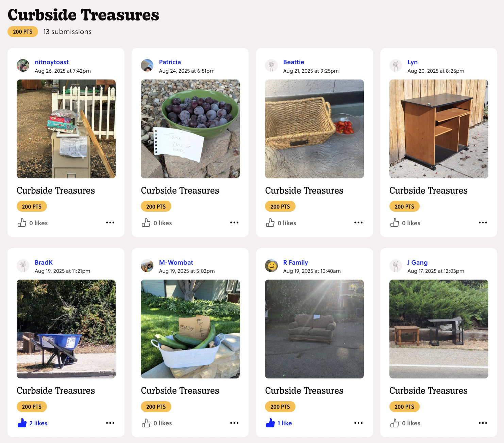Toggle the like on R Family's post

coord(270,423)
